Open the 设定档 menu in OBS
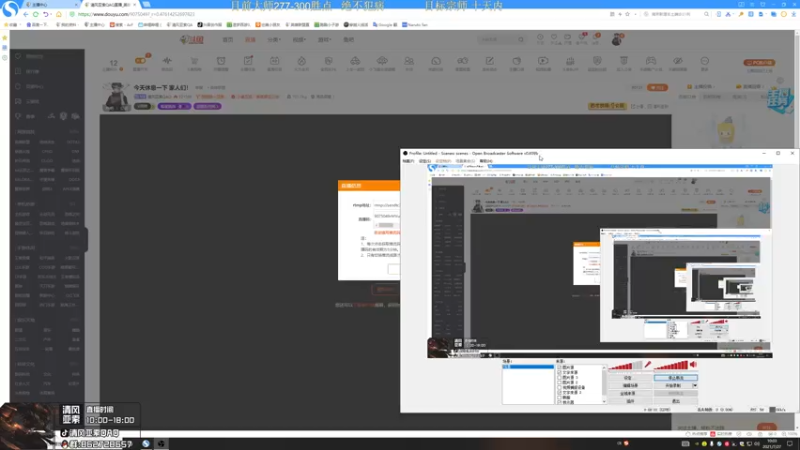 443,161
